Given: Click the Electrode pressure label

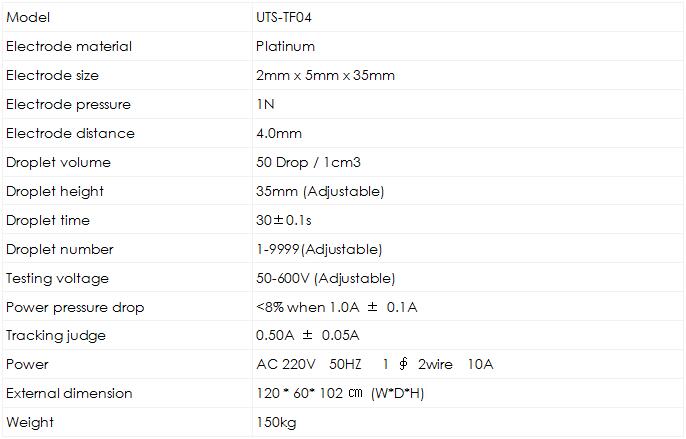Looking at the screenshot, I should tap(68, 104).
